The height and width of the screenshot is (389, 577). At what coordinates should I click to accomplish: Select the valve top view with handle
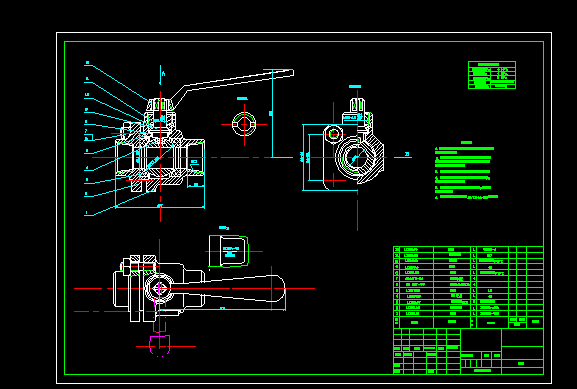[199, 288]
